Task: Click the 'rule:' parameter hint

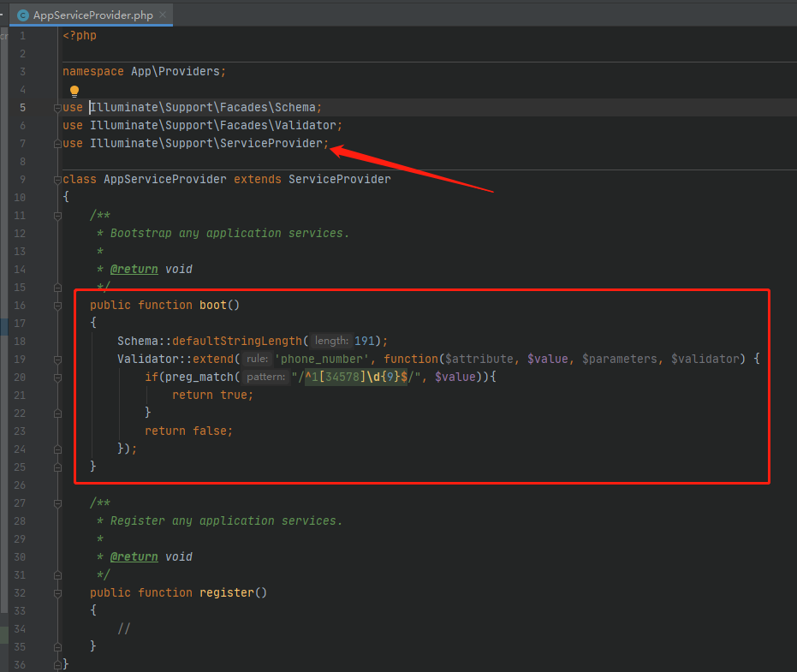Action: click(x=257, y=359)
